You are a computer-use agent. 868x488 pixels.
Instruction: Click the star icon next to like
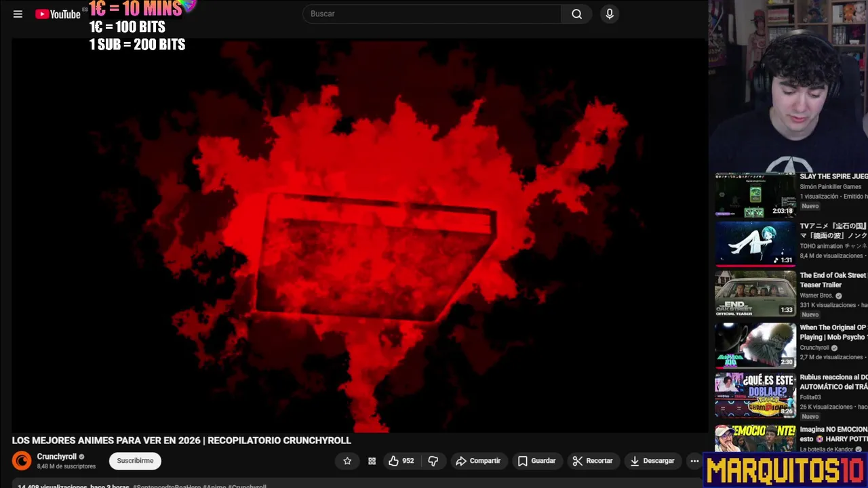(347, 461)
